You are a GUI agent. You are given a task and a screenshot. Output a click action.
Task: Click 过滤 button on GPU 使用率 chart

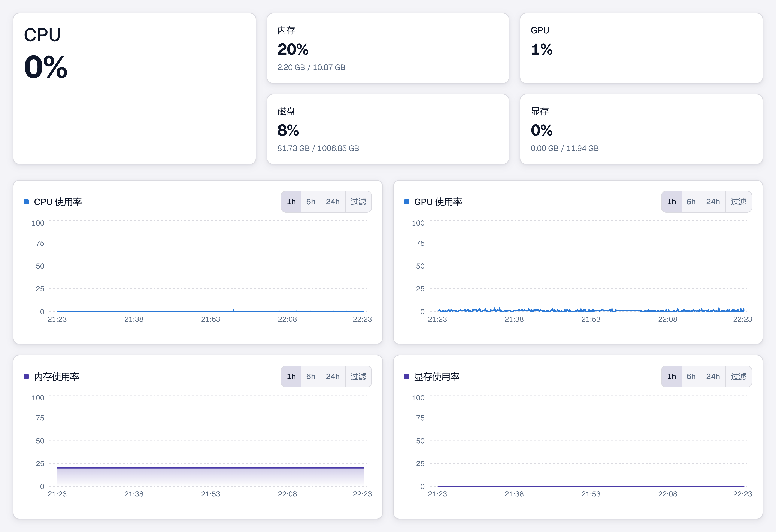pos(739,202)
